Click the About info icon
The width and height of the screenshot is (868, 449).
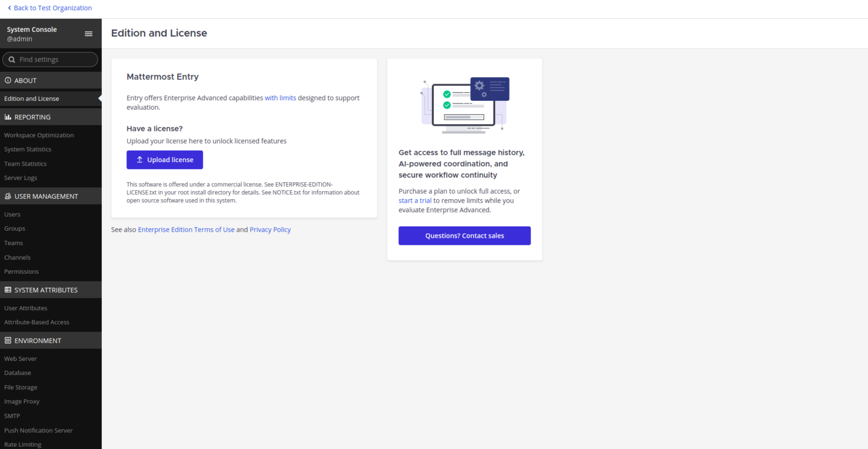coord(8,80)
